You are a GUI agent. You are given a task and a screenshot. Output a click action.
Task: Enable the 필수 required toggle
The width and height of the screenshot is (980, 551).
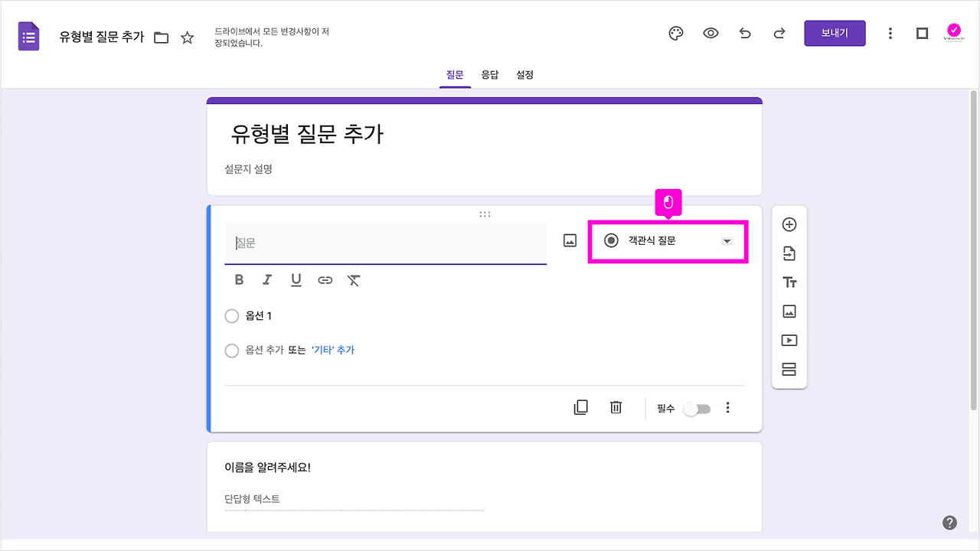pos(695,408)
